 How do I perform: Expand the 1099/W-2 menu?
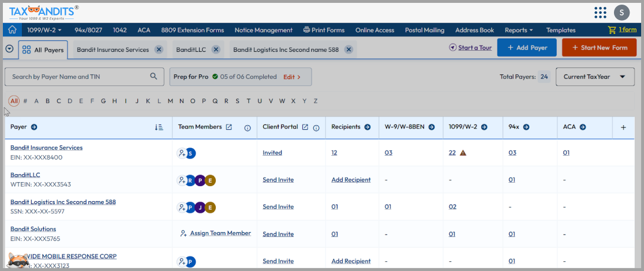(44, 30)
